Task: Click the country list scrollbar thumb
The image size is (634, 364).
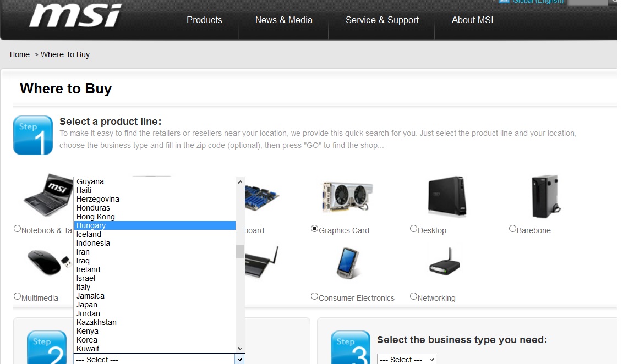Action: (x=240, y=251)
